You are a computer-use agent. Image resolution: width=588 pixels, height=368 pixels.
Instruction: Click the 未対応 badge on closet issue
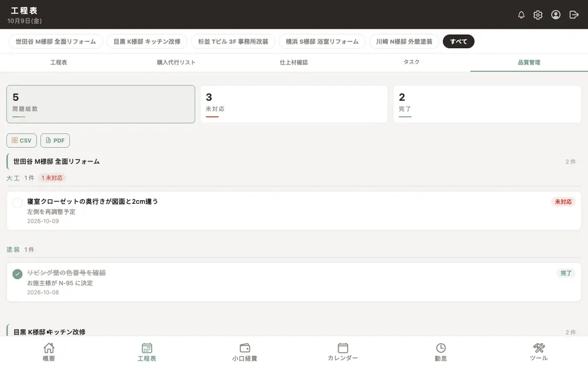click(x=563, y=201)
